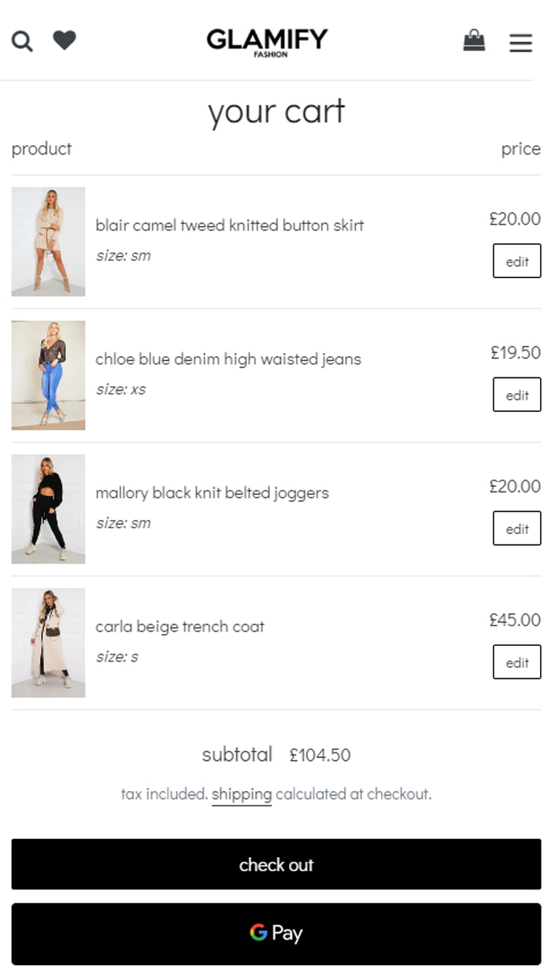The image size is (551, 980).
Task: Edit the carla beige trench coat item
Action: (x=516, y=663)
